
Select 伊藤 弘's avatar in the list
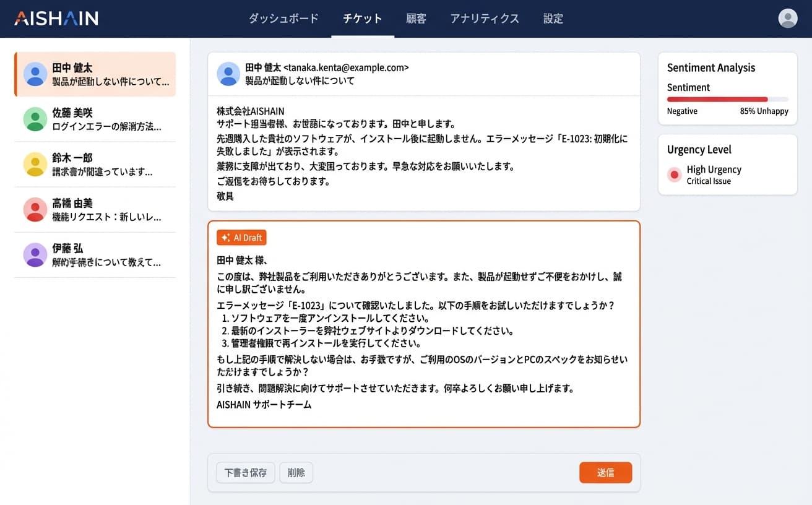35,254
